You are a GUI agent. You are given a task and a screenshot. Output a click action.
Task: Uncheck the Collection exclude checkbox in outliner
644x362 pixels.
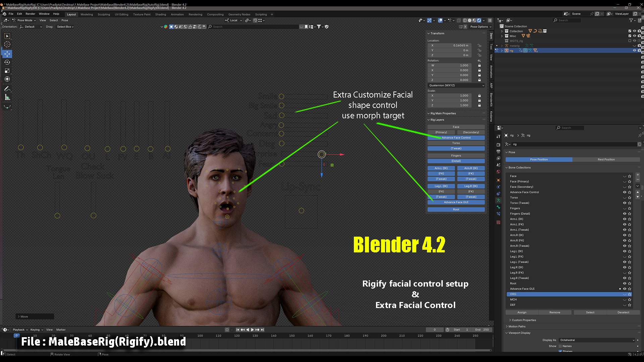[x=630, y=31]
